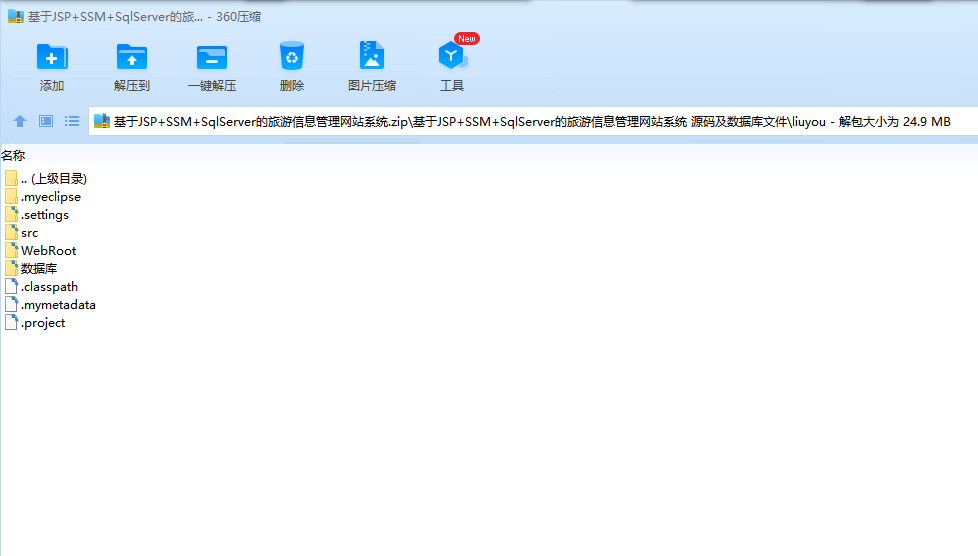Click the 删除 (Delete) recycle icon
978x556 pixels.
click(291, 56)
